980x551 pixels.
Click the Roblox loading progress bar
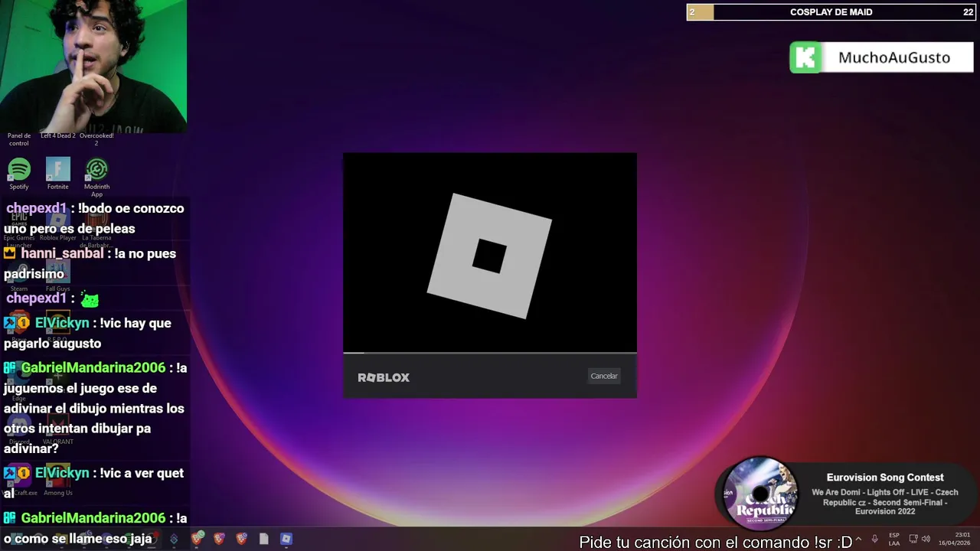[490, 353]
